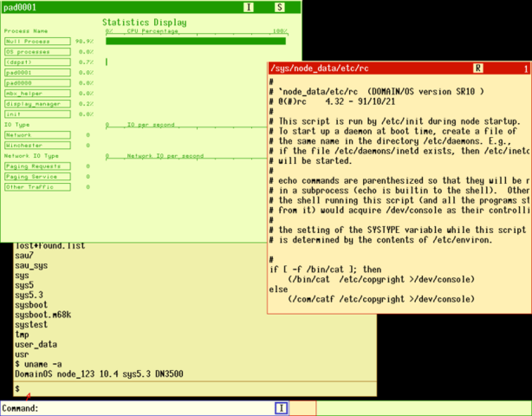Click the display_manager process box
Image resolution: width=532 pixels, height=416 pixels.
point(37,104)
